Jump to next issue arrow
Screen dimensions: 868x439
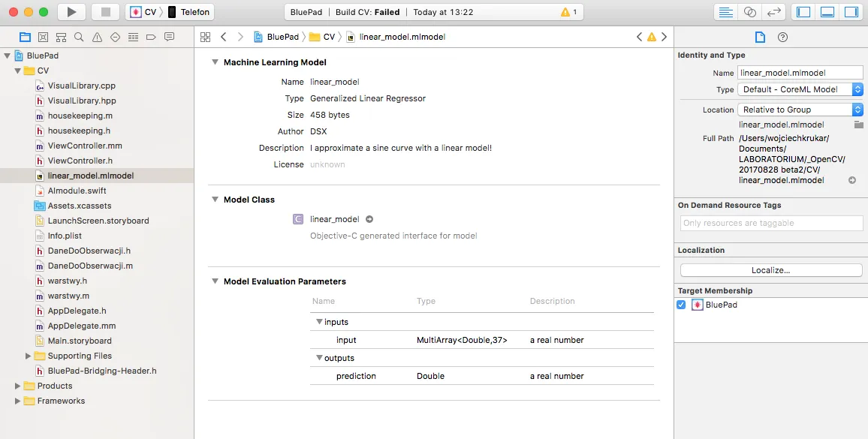(x=665, y=37)
